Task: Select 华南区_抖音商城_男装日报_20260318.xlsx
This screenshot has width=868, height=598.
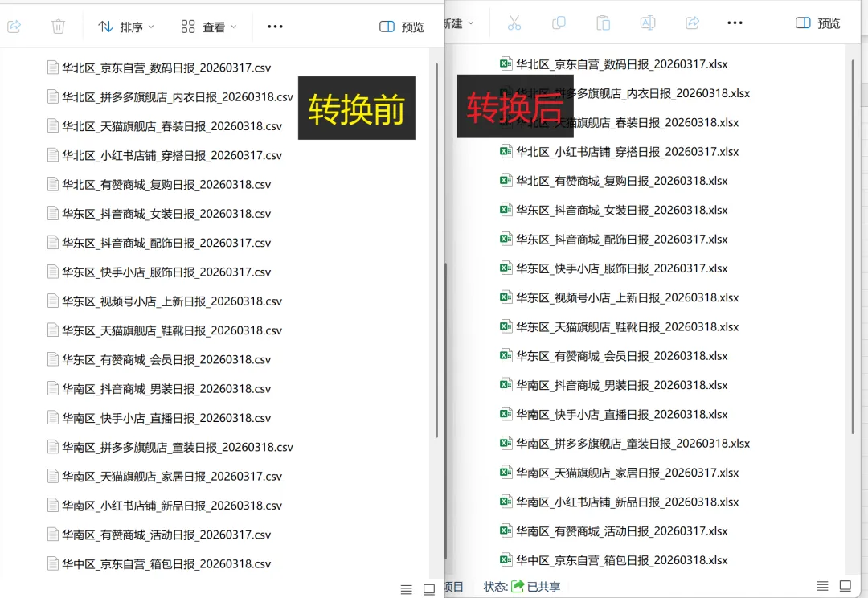Action: pos(614,385)
